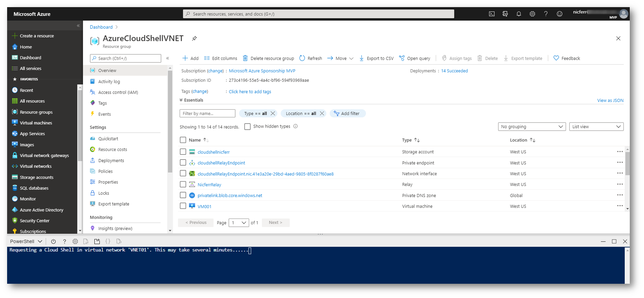The image size is (644, 298).
Task: Pin the AzureCloudShellVNET resource group to dashboard
Action: (x=194, y=38)
